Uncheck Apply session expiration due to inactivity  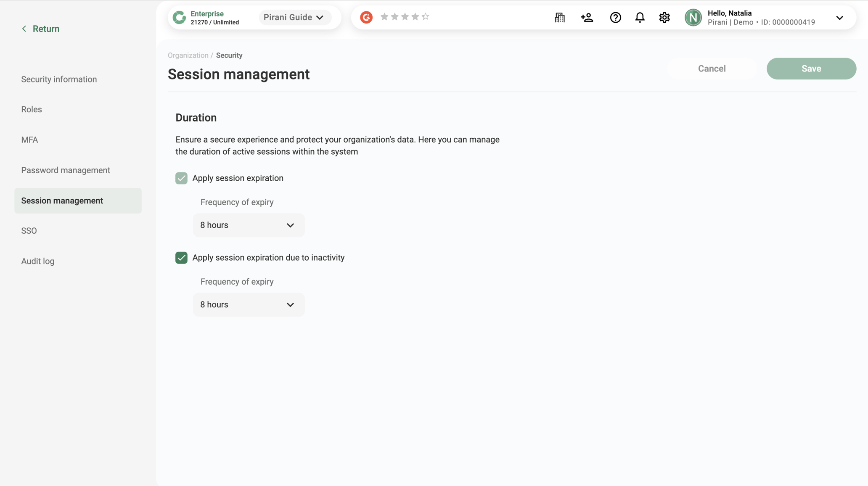point(181,258)
